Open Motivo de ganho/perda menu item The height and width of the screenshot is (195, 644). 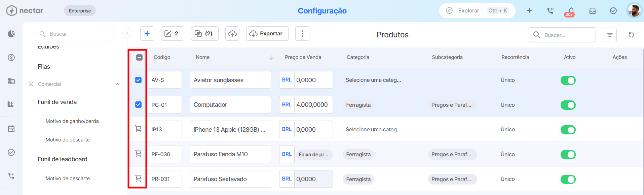point(72,121)
